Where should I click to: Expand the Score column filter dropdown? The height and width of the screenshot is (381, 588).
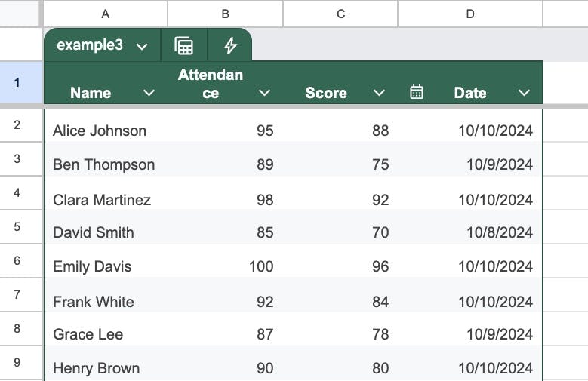click(379, 93)
